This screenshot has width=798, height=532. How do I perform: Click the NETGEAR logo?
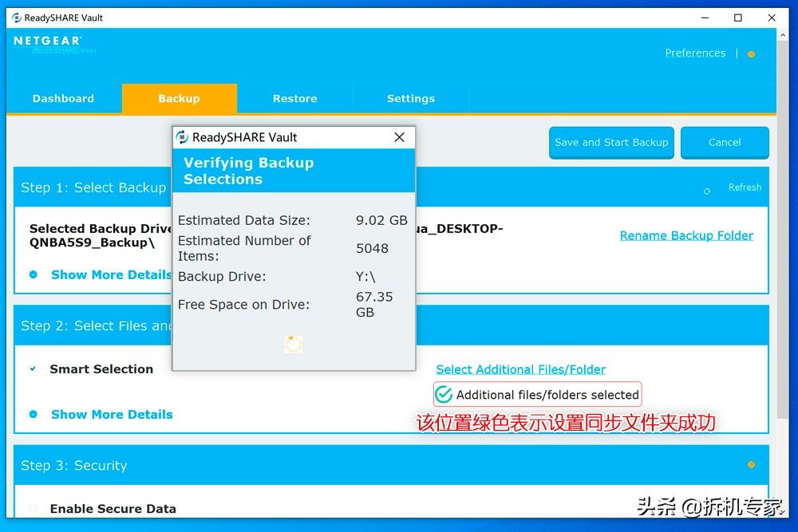click(x=47, y=41)
